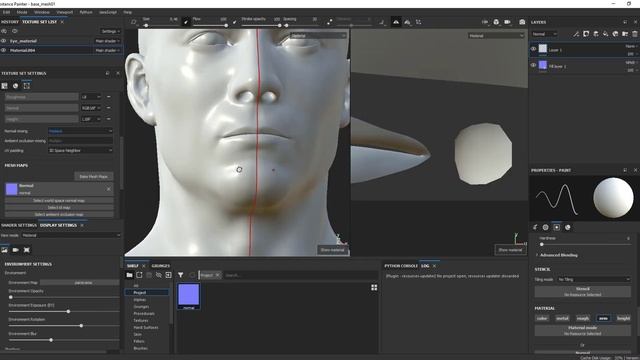640x360 pixels.
Task: Hide Layer 1 in Layers panel
Action: (533, 49)
